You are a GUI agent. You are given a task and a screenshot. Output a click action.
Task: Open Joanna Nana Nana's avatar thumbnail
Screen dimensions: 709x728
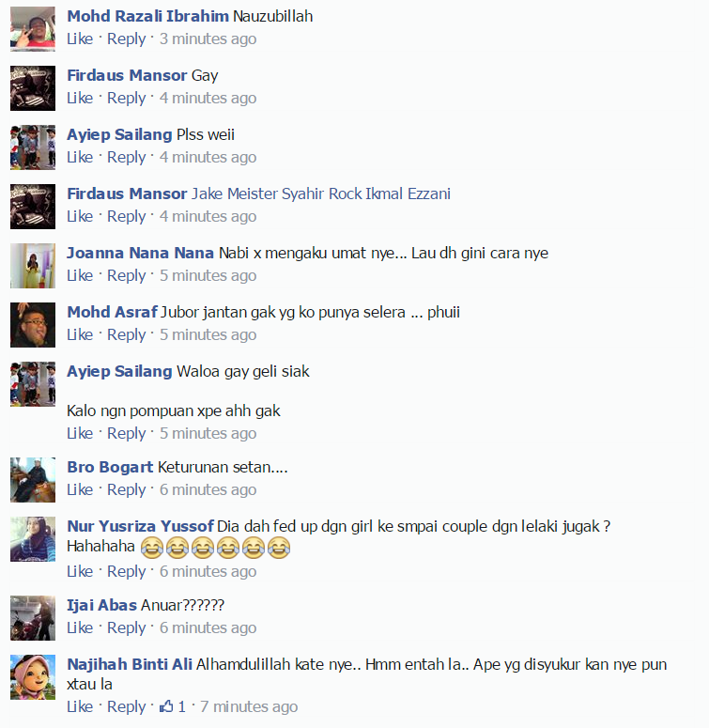coord(33,266)
